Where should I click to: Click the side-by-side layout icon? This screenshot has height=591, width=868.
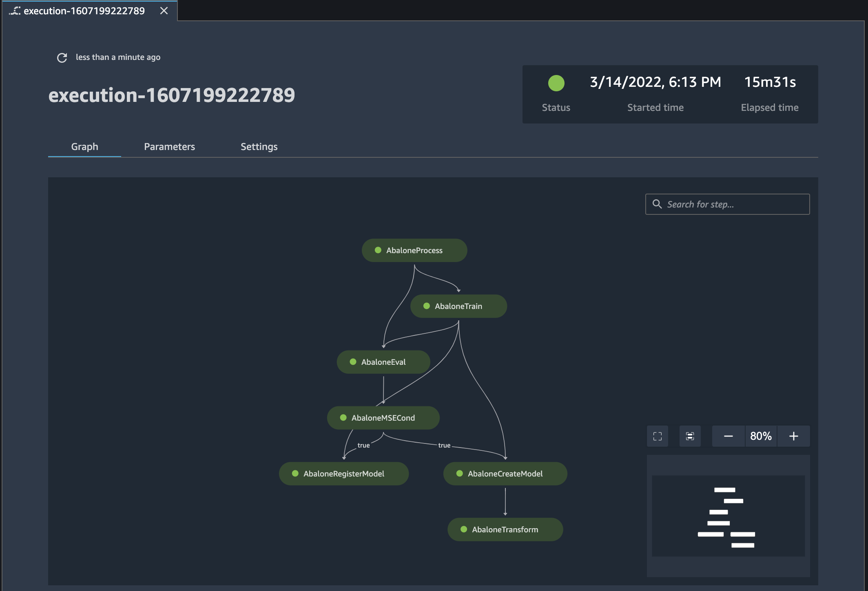(689, 436)
